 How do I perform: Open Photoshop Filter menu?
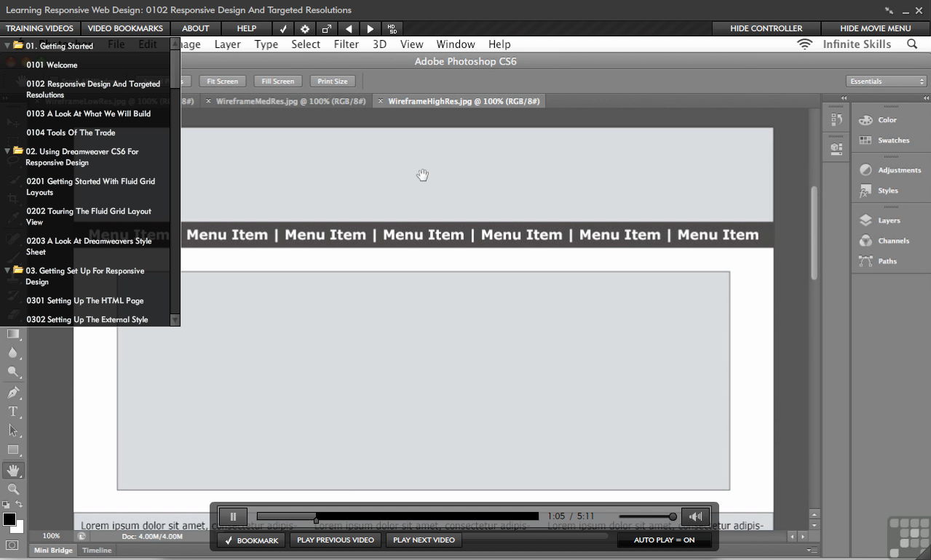point(346,44)
